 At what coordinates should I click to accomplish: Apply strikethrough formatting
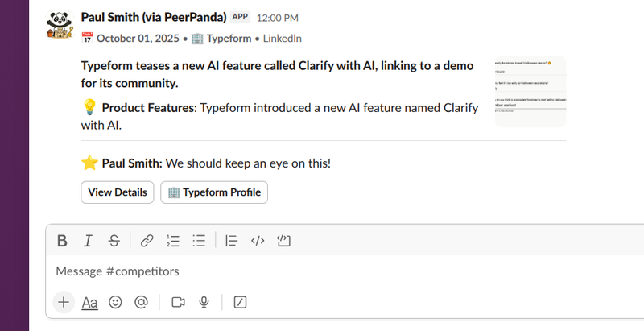click(114, 240)
